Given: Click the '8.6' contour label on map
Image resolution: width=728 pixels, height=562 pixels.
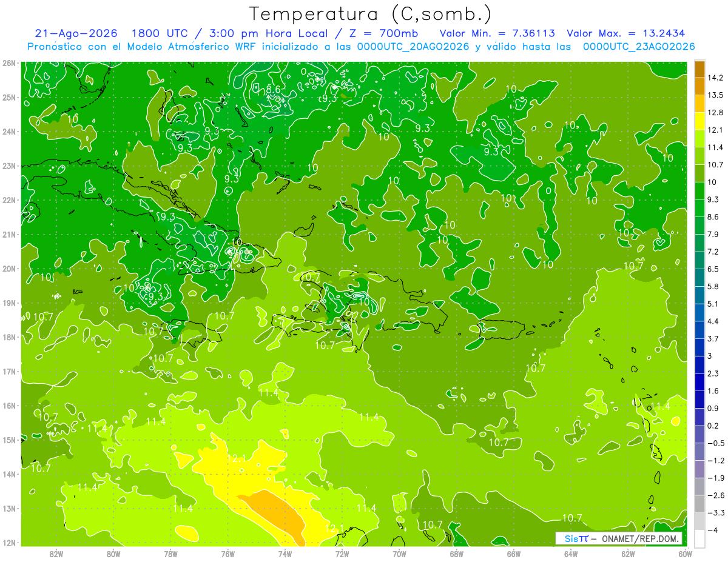Looking at the screenshot, I should click(x=273, y=90).
